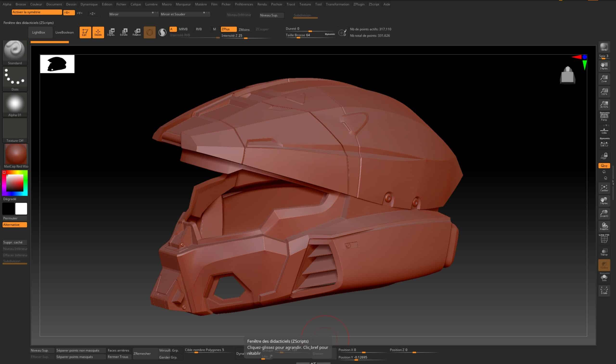The image size is (616, 364).
Task: Toggle the Persp perspective view
Action: click(604, 116)
